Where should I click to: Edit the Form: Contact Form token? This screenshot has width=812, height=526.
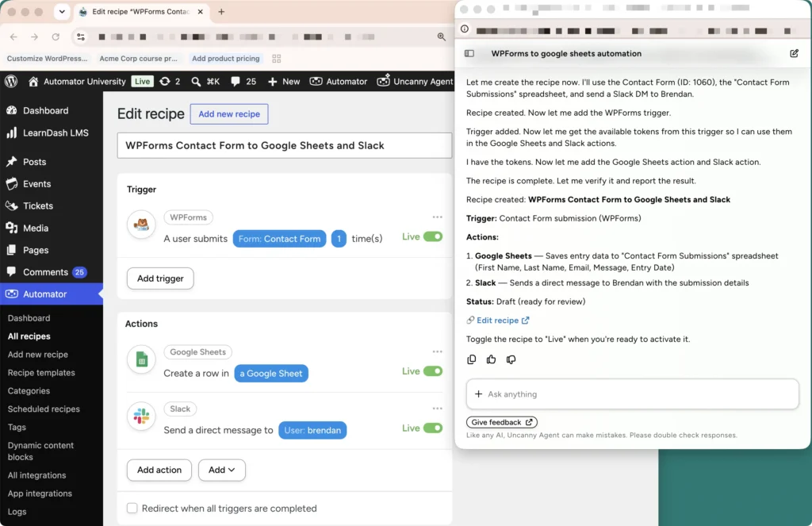279,239
